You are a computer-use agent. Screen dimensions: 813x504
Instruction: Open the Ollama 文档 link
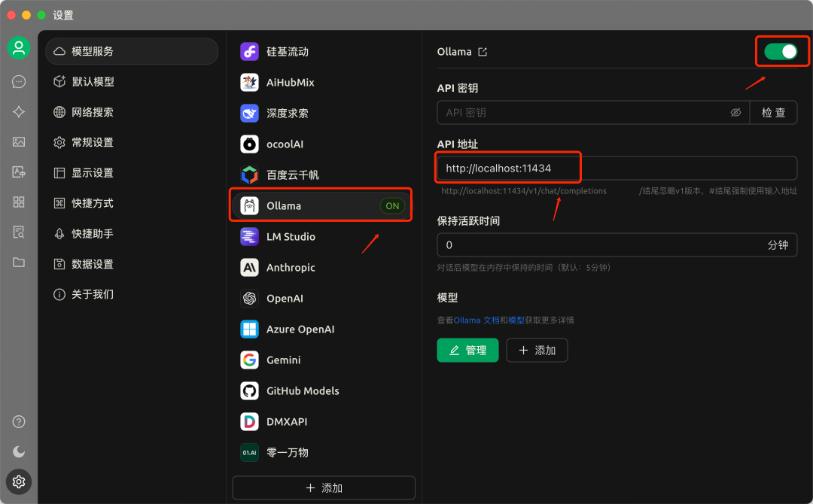pyautogui.click(x=477, y=320)
